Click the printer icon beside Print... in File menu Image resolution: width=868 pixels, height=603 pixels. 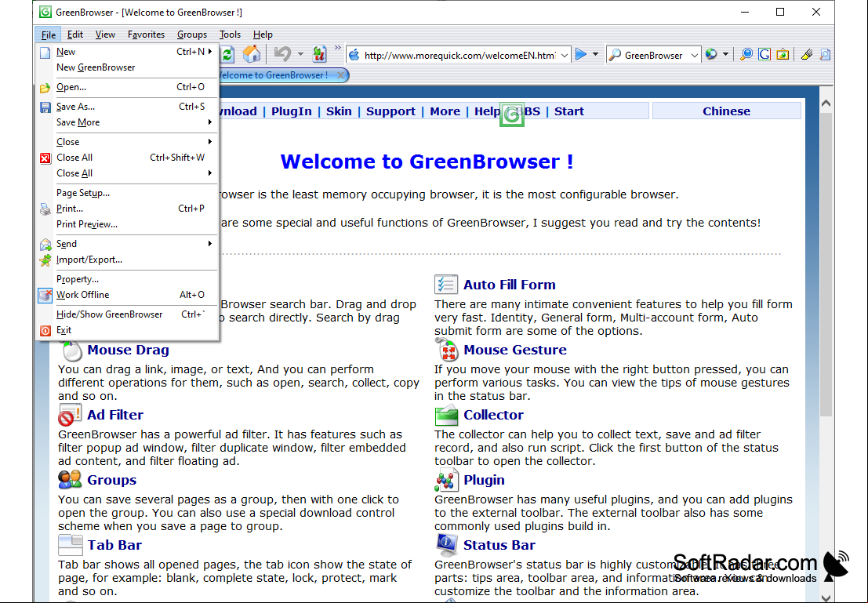coord(45,209)
